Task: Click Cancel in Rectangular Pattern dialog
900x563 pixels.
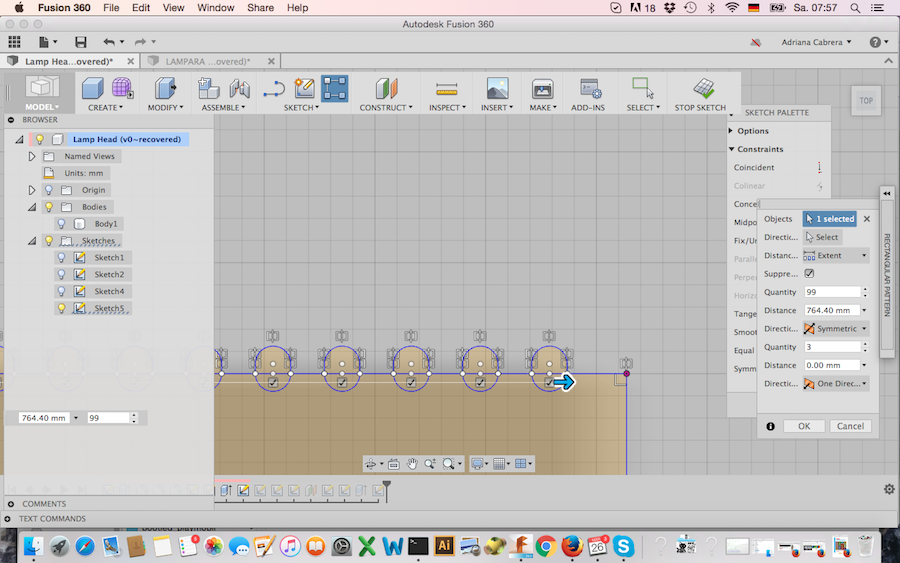Action: click(850, 426)
